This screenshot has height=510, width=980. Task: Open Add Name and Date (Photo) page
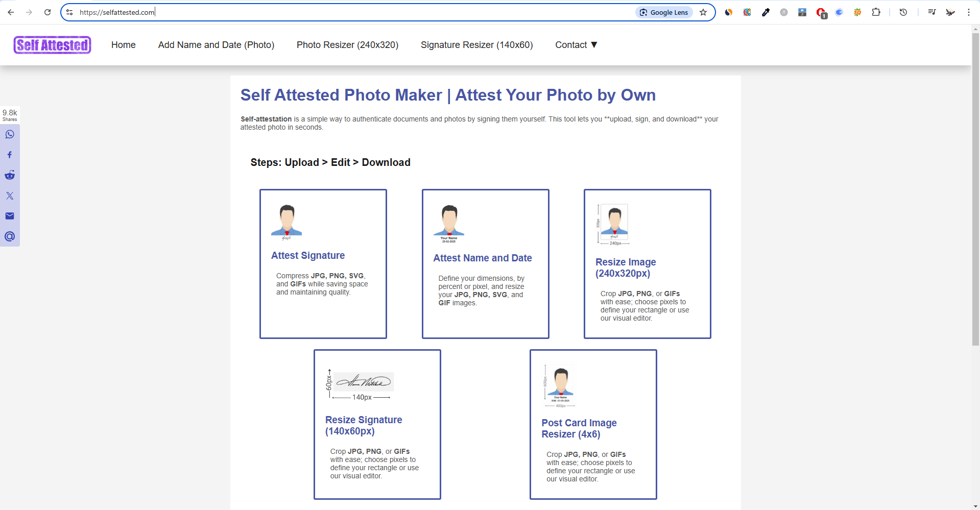tap(216, 45)
